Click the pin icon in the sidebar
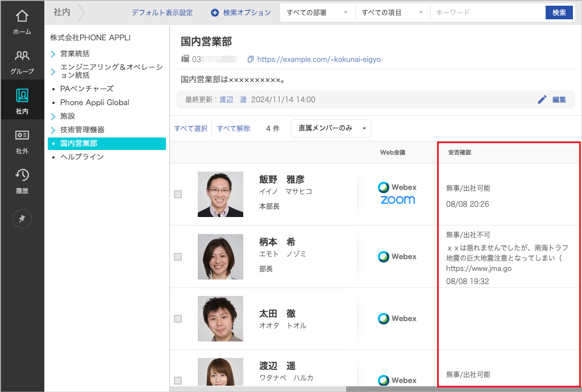This screenshot has width=582, height=392. 22,219
